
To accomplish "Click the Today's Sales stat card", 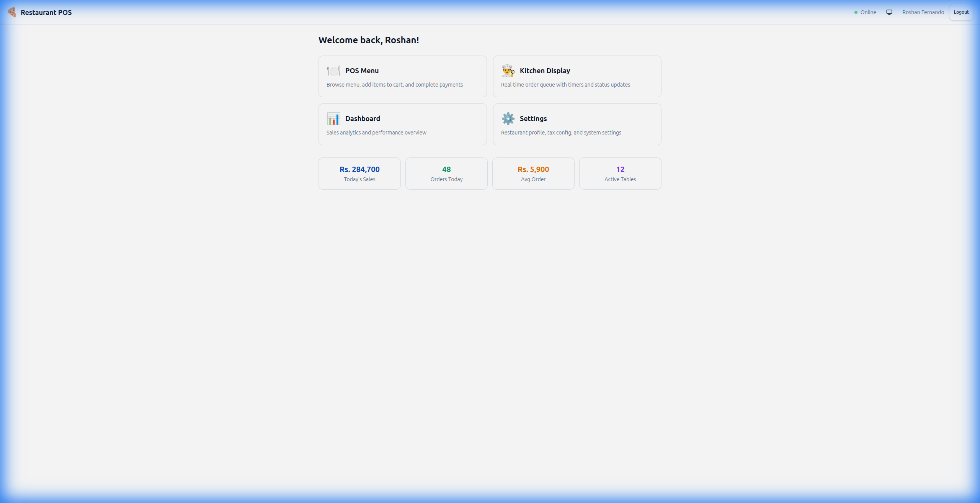I will 359,173.
